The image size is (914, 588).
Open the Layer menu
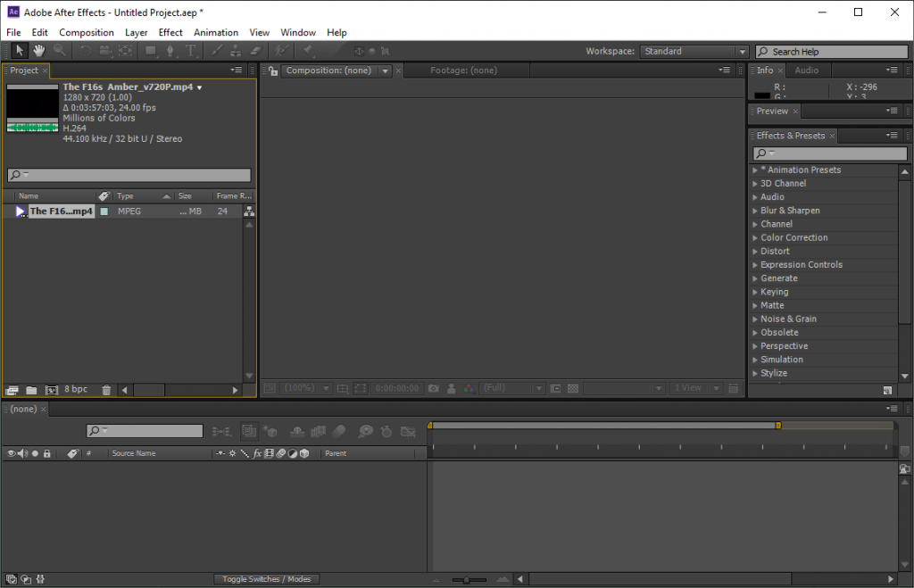click(136, 33)
